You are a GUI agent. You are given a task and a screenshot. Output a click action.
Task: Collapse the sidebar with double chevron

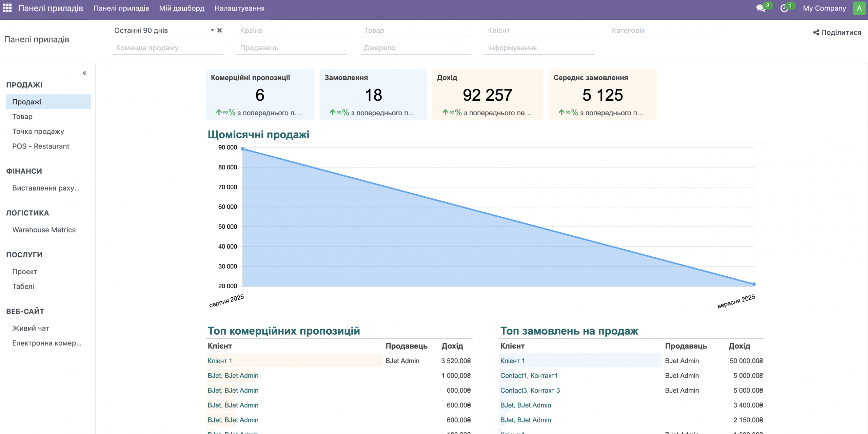84,73
